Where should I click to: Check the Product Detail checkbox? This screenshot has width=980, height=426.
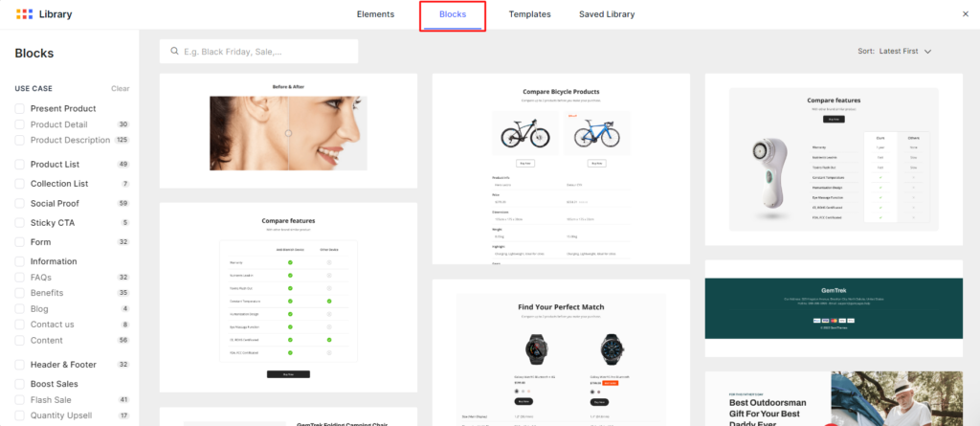[19, 124]
